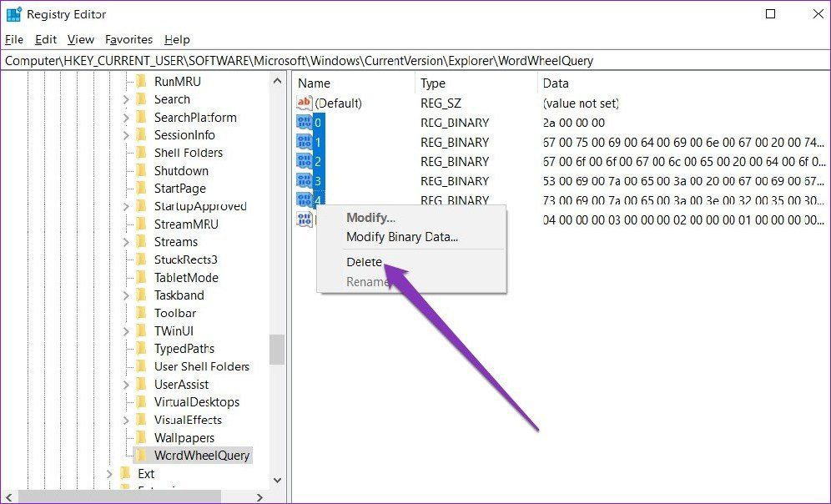Choose Delete in the context menu
831x504 pixels.
(364, 262)
